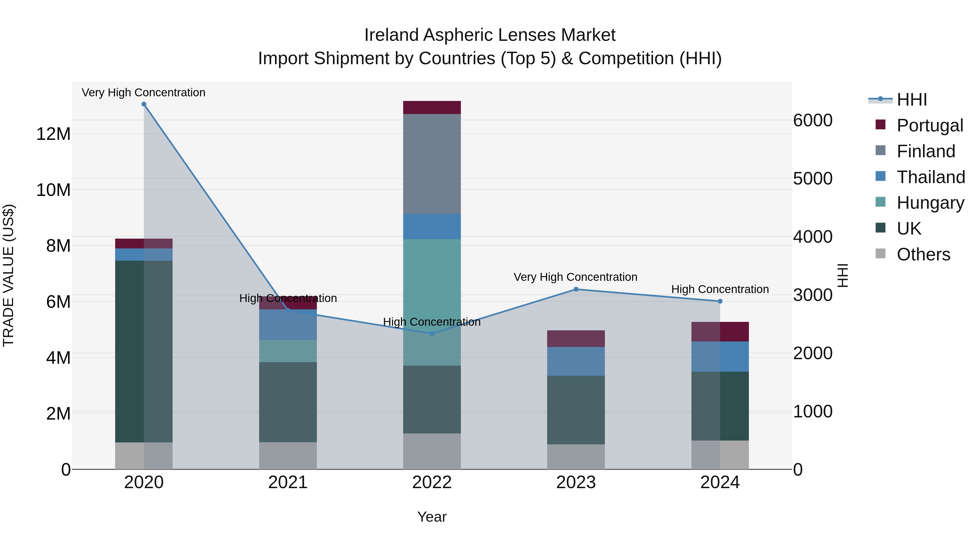Viewport: 980px width, 551px height.
Task: Toggle Hungary series in the legend
Action: point(920,203)
